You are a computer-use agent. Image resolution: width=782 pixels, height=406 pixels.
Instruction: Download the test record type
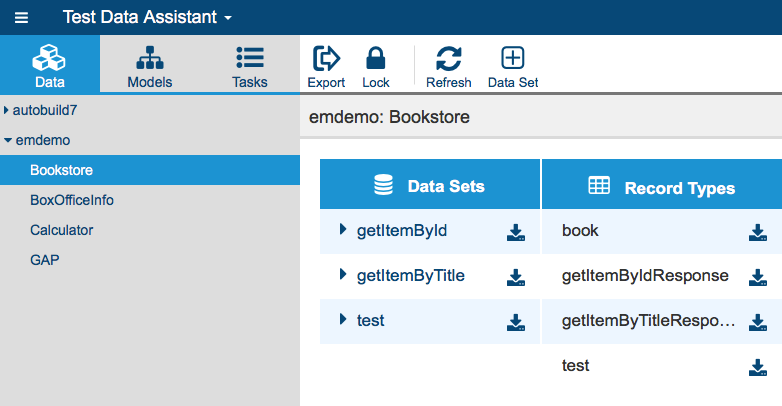click(758, 367)
